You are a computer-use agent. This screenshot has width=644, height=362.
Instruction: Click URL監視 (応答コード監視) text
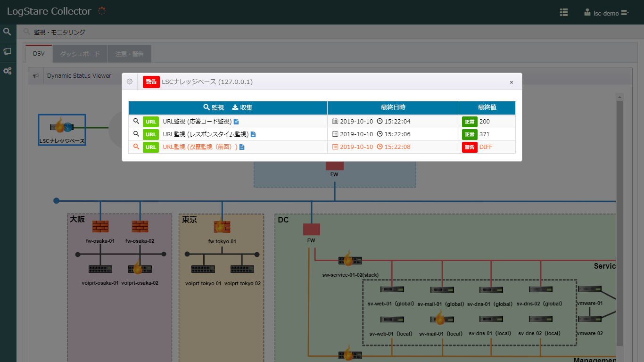pos(197,122)
